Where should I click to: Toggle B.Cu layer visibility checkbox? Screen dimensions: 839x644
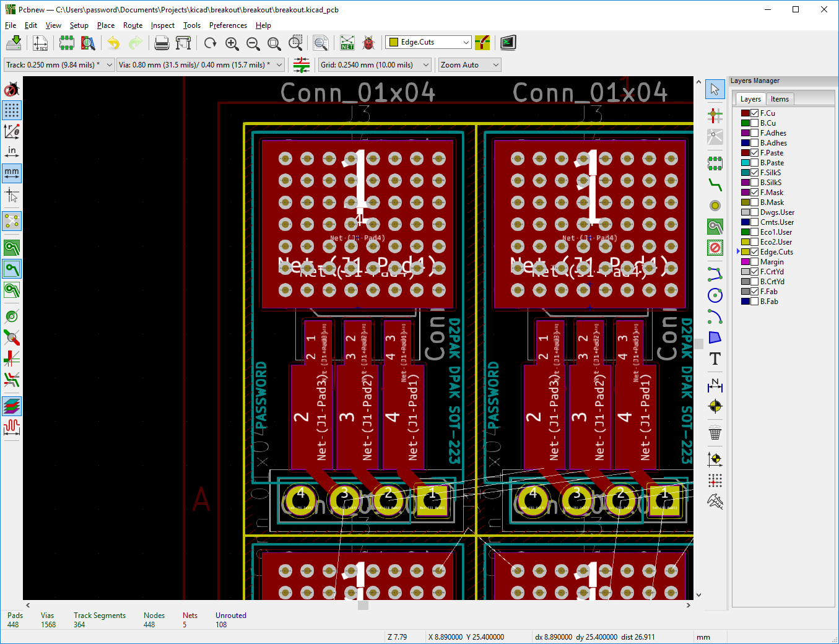coord(755,123)
